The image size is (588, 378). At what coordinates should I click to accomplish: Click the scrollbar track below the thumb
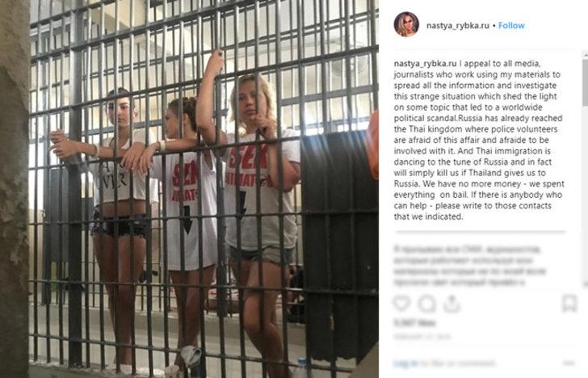585,193
